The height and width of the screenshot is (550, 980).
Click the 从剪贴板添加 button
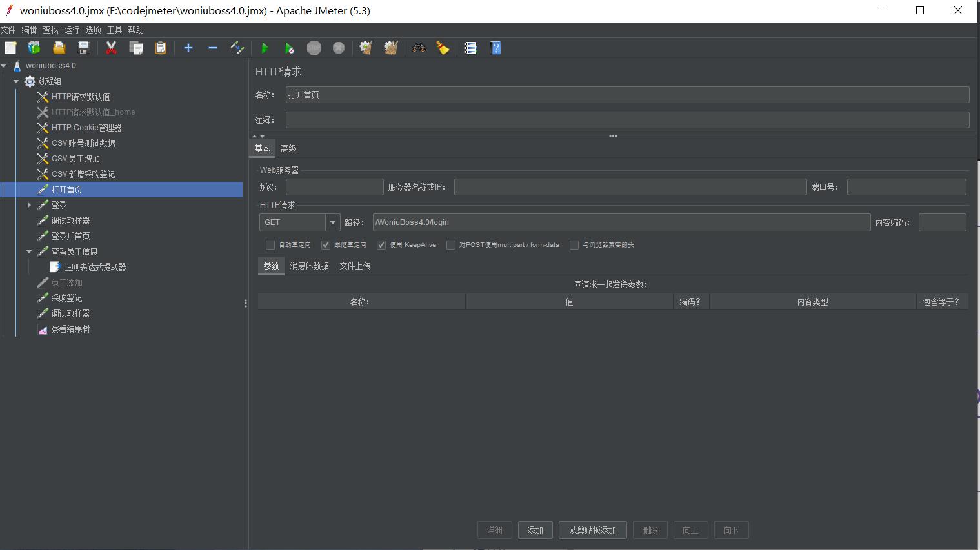(592, 530)
